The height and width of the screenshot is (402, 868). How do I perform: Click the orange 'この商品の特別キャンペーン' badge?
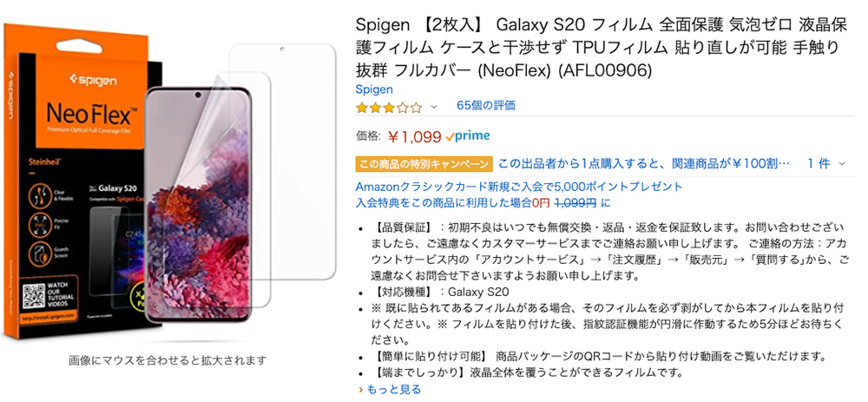(x=424, y=164)
